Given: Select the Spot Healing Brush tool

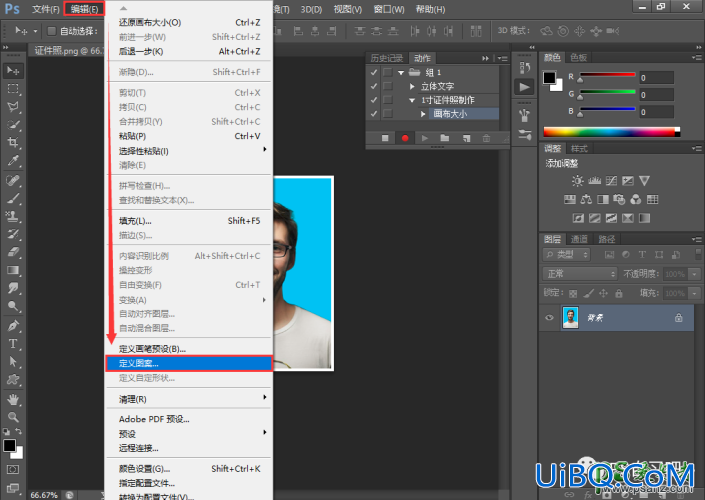Looking at the screenshot, I should coord(13,180).
